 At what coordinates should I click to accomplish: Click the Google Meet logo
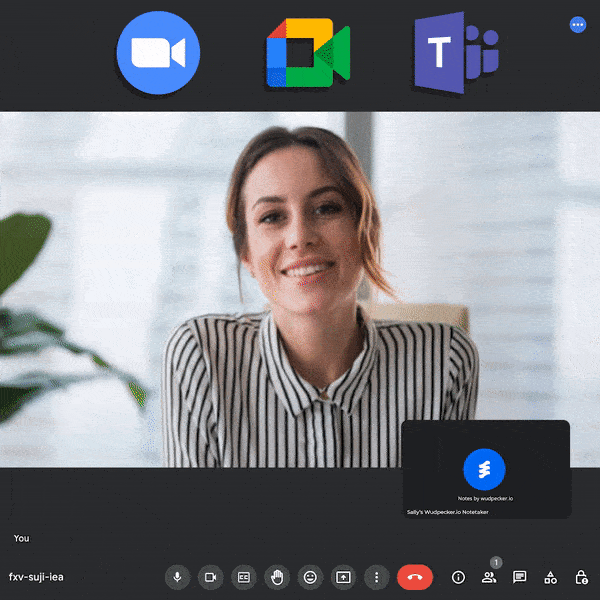[x=307, y=53]
